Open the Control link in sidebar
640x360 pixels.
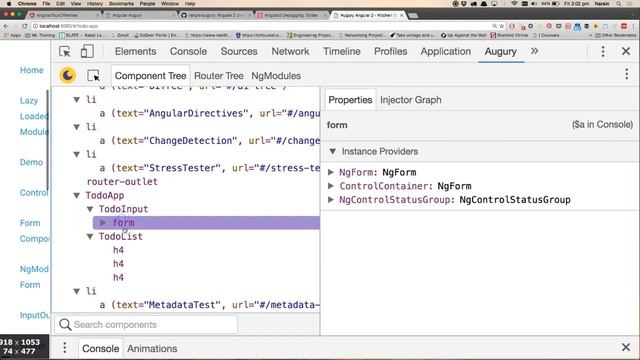pos(33,193)
